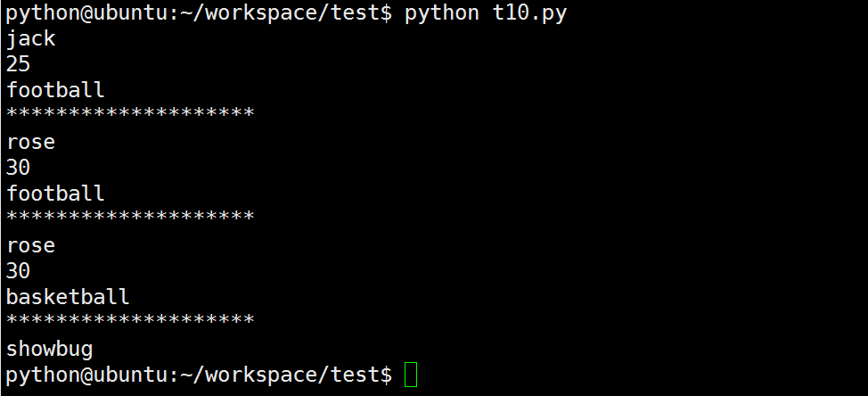Click the "25" output line
This screenshot has width=868, height=396.
[18, 64]
